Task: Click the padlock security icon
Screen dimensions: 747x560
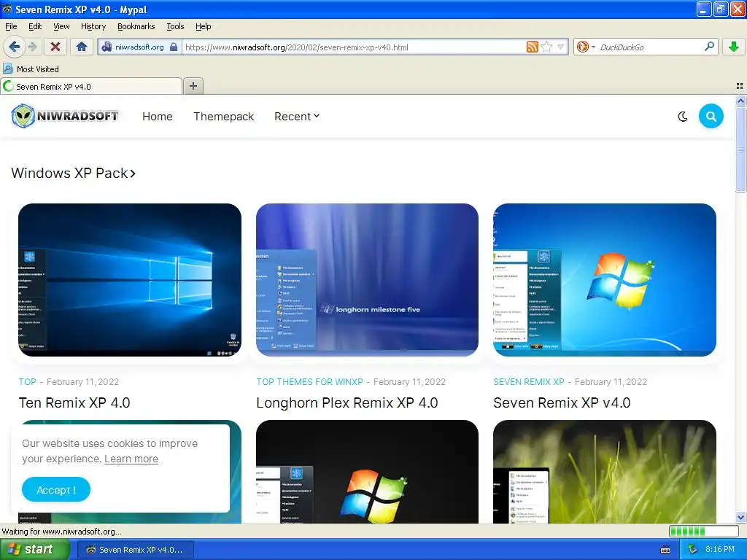Action: point(174,47)
